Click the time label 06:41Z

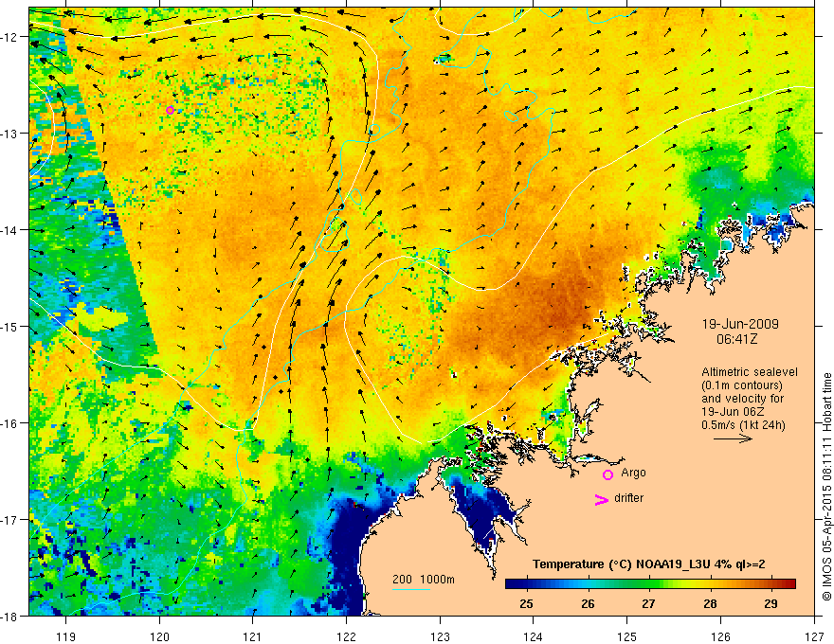click(736, 338)
